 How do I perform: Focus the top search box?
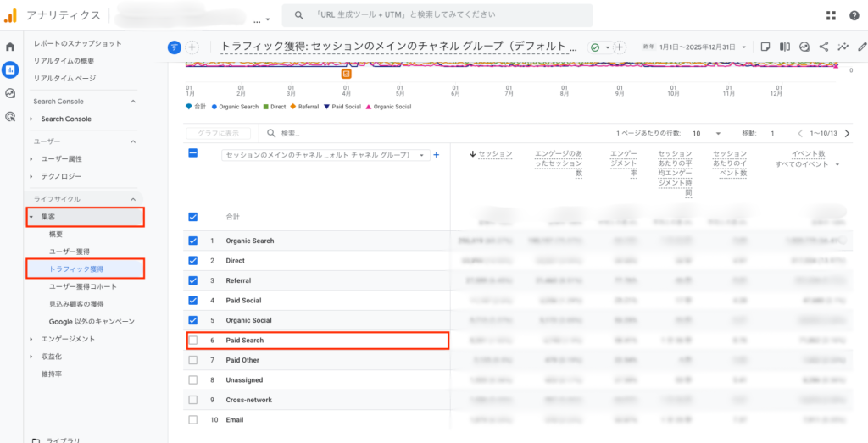(437, 15)
